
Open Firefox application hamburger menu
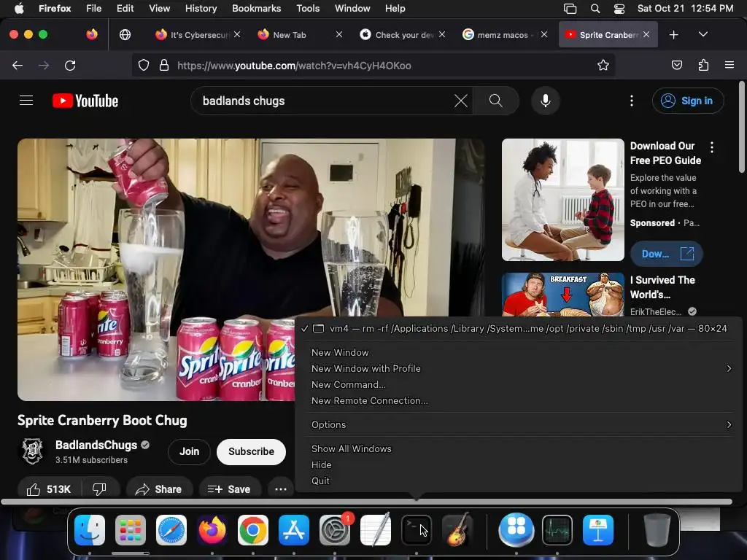pos(729,65)
